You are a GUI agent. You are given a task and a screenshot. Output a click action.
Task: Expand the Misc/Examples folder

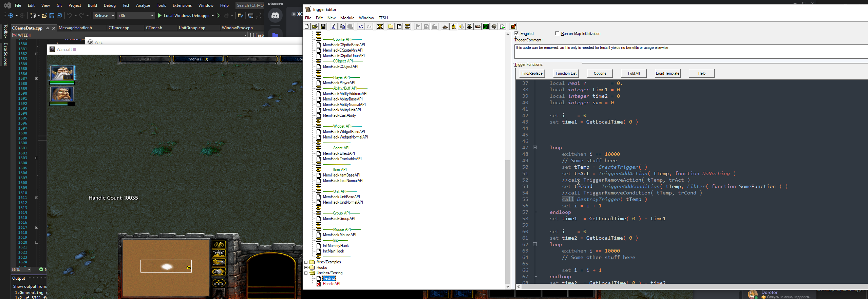tap(306, 262)
